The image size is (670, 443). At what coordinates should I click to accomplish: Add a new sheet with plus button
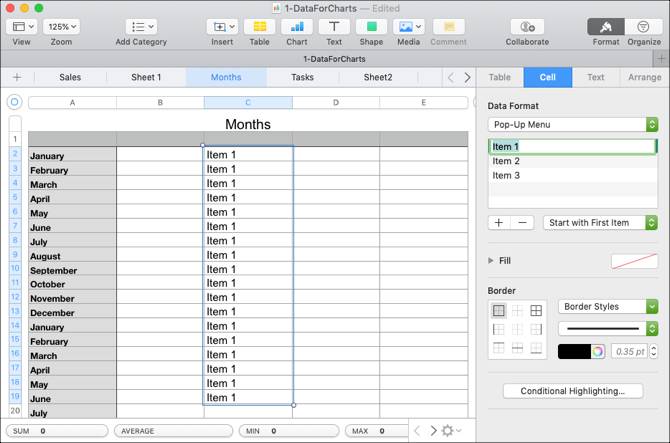[x=17, y=77]
